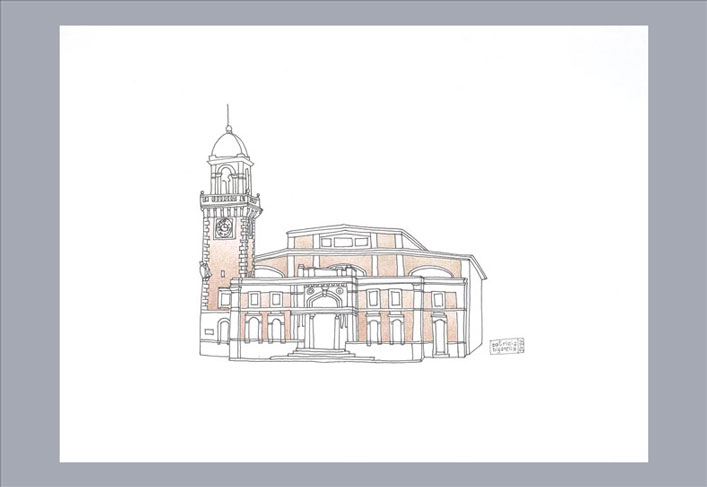The height and width of the screenshot is (487, 707).
Task: Click the clock on the tower
Action: [224, 228]
